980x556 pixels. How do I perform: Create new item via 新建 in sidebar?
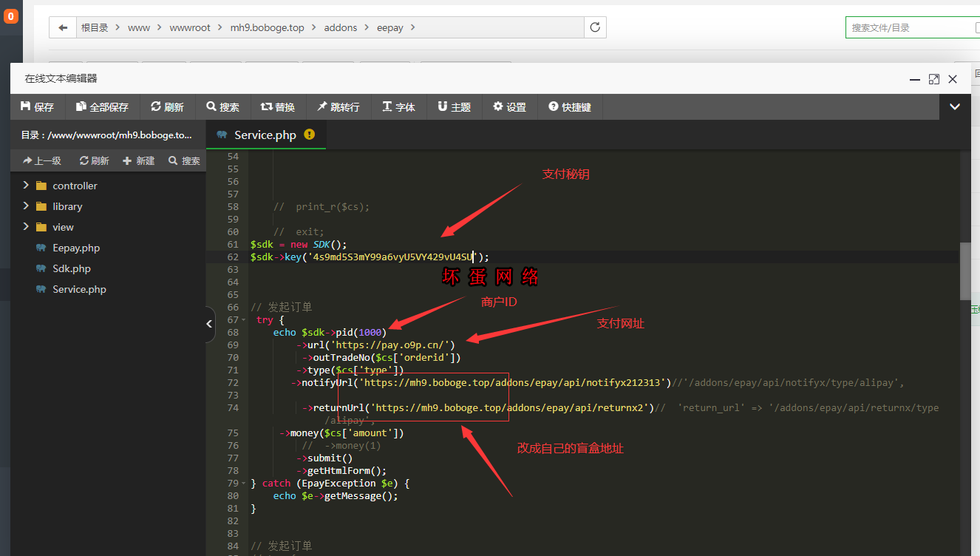coord(138,160)
